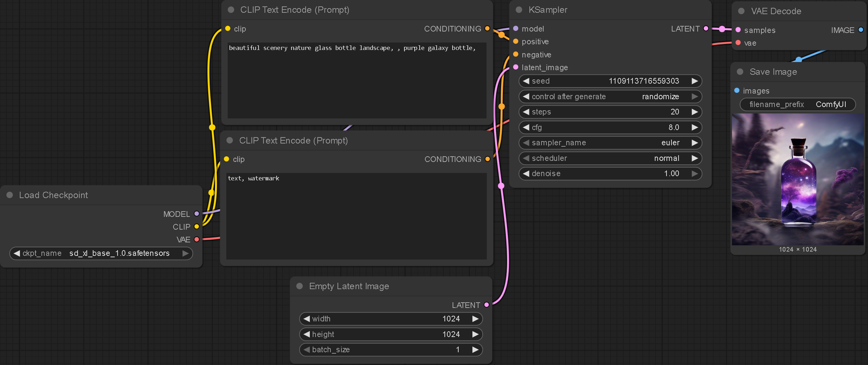Click the yellow link midpoint dot above Load Checkpoint

click(212, 127)
